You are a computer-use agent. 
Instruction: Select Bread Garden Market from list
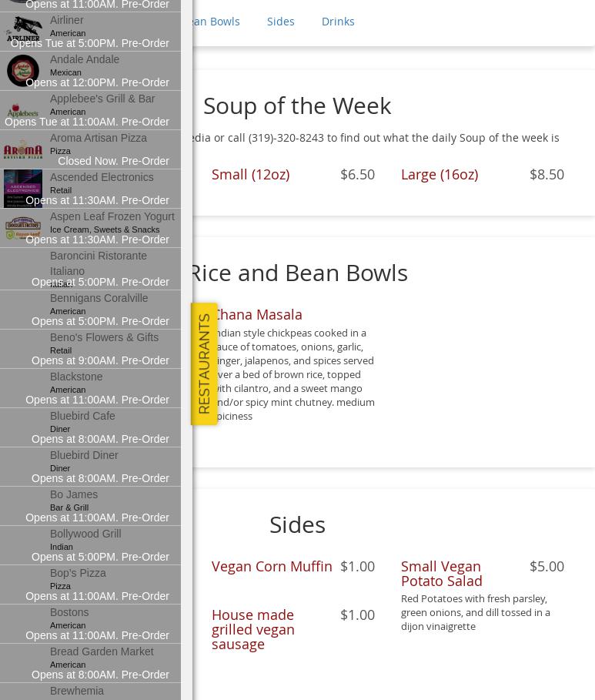coord(102,651)
